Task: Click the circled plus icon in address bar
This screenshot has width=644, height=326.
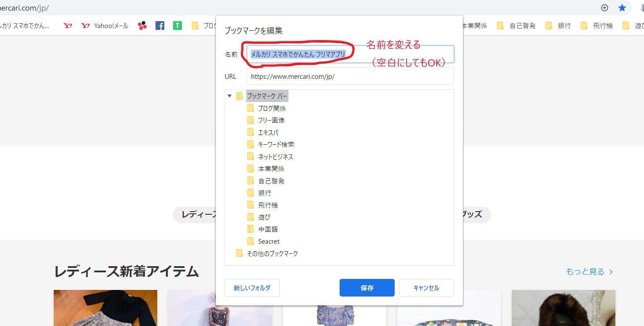Action: tap(604, 8)
